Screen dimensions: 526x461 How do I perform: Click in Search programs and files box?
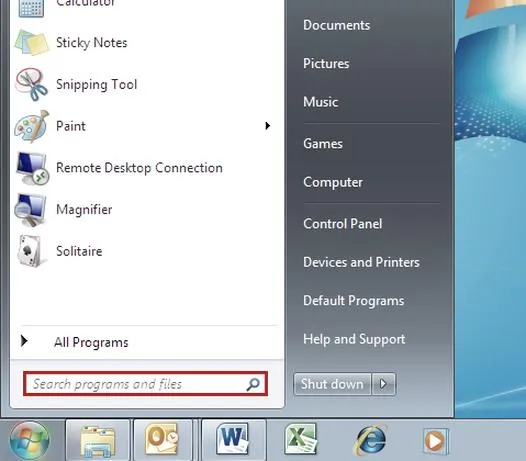[145, 384]
